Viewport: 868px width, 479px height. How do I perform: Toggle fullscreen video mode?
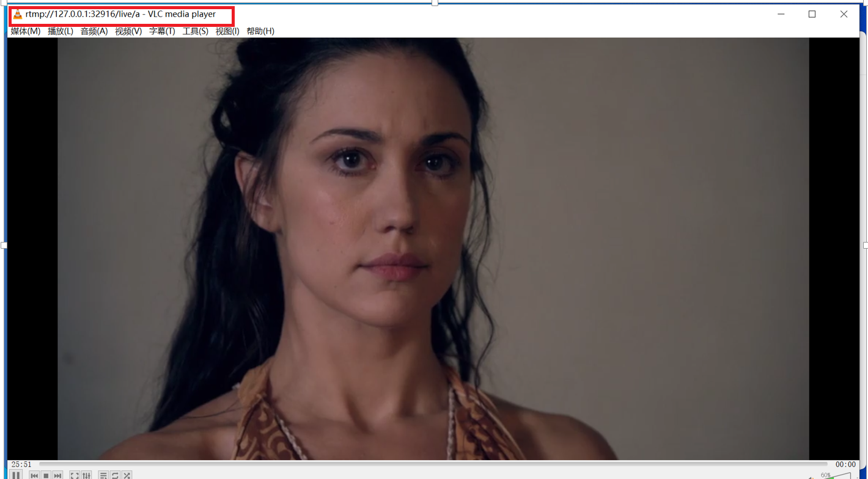(x=75, y=475)
